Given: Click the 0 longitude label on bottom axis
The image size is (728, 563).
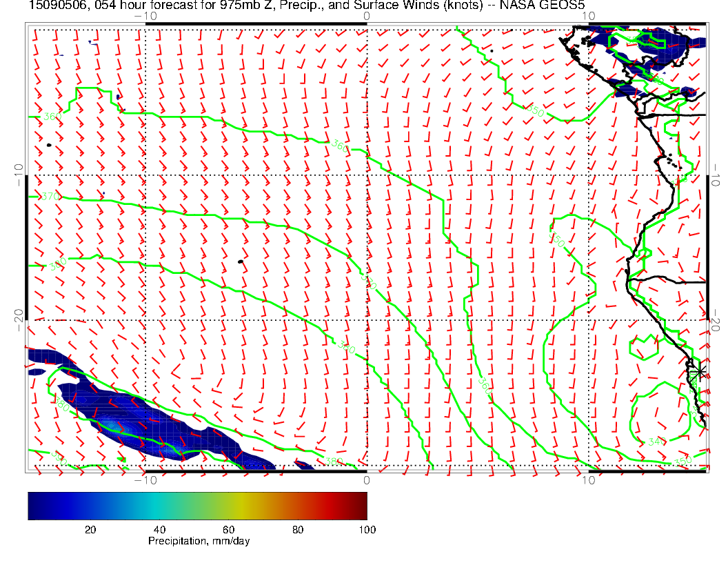Looking at the screenshot, I should (x=366, y=480).
